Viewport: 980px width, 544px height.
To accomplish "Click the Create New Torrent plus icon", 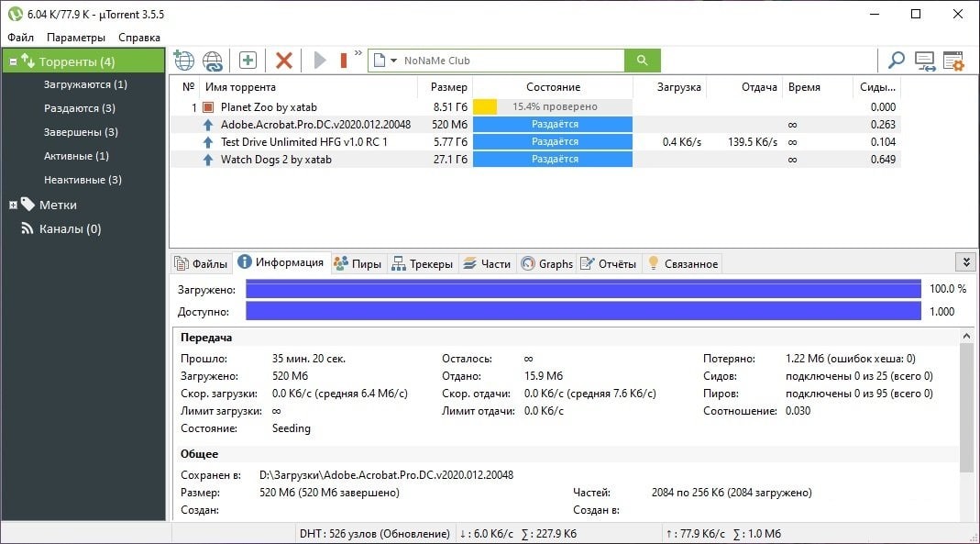I will tap(248, 61).
